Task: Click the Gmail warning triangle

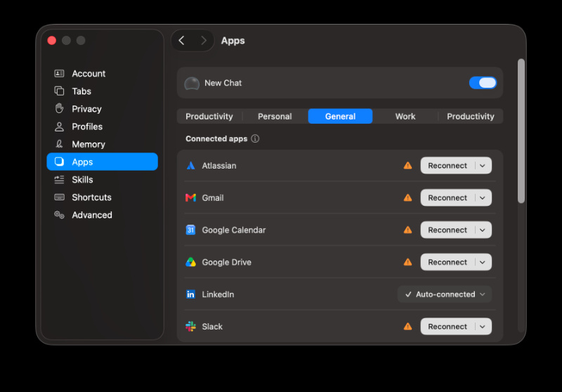Action: (x=408, y=198)
